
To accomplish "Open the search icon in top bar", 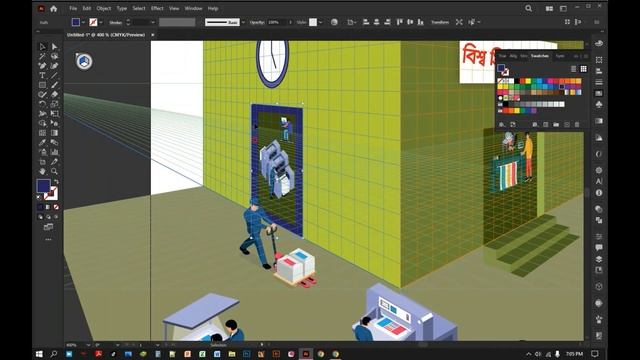I will pyautogui.click(x=529, y=8).
